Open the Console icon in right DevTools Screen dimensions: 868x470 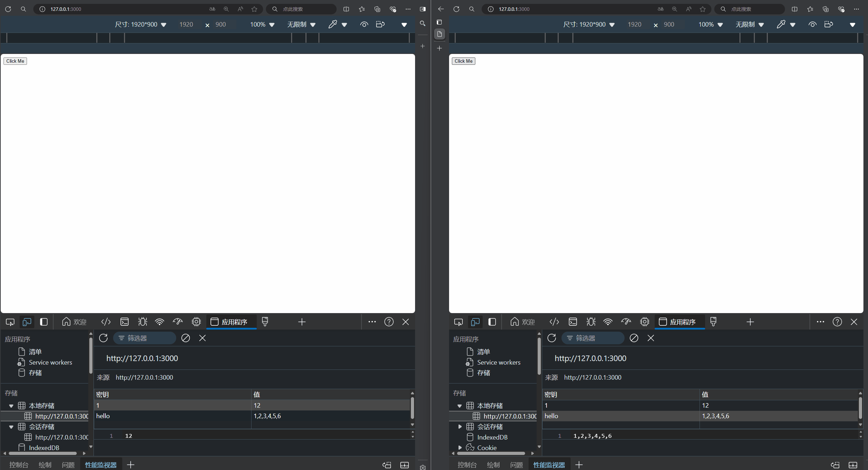pos(573,322)
